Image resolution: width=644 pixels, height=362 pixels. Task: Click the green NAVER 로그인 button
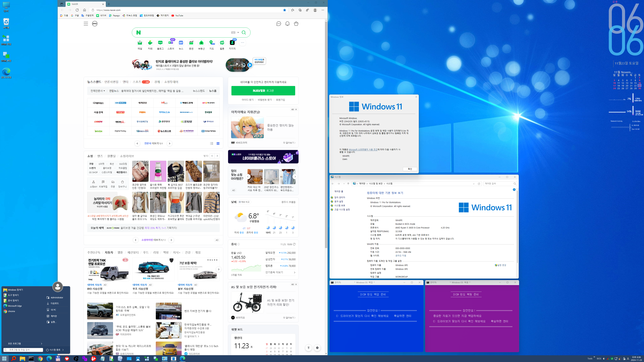click(263, 91)
